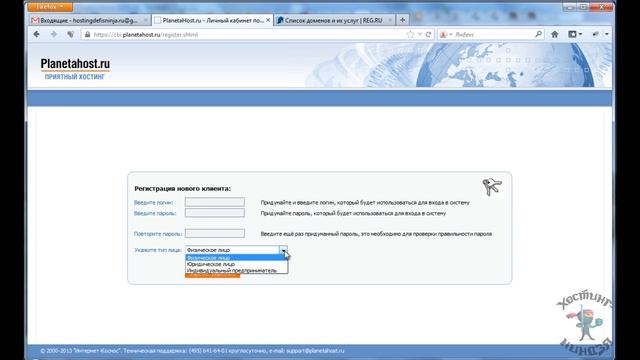
Task: Click the 'Регистрация нового клиента' heading
Action: pyautogui.click(x=182, y=189)
